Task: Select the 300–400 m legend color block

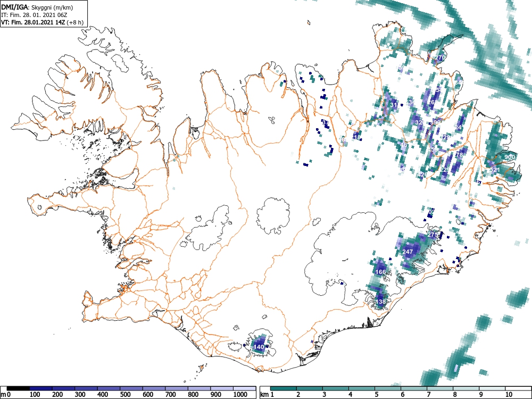Action: pos(86,388)
